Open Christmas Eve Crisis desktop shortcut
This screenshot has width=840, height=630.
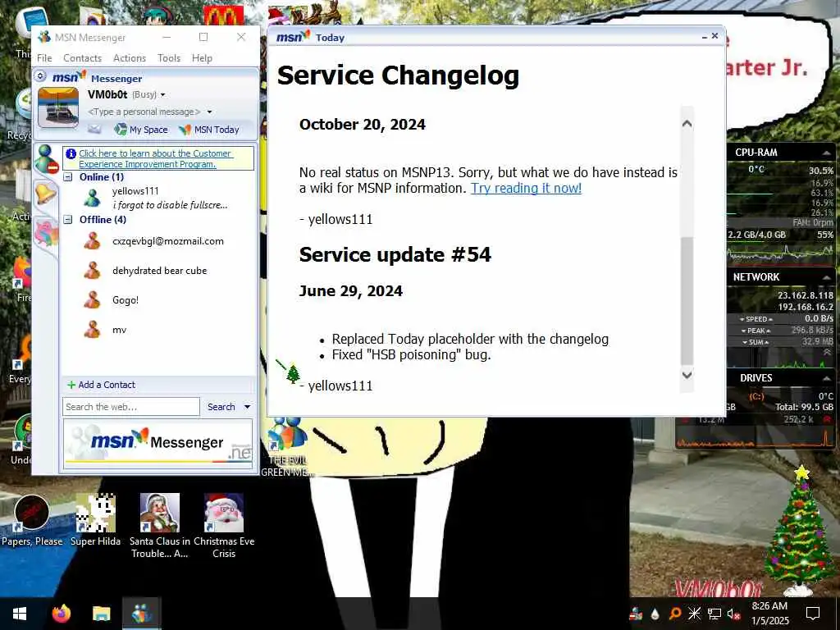pyautogui.click(x=224, y=526)
